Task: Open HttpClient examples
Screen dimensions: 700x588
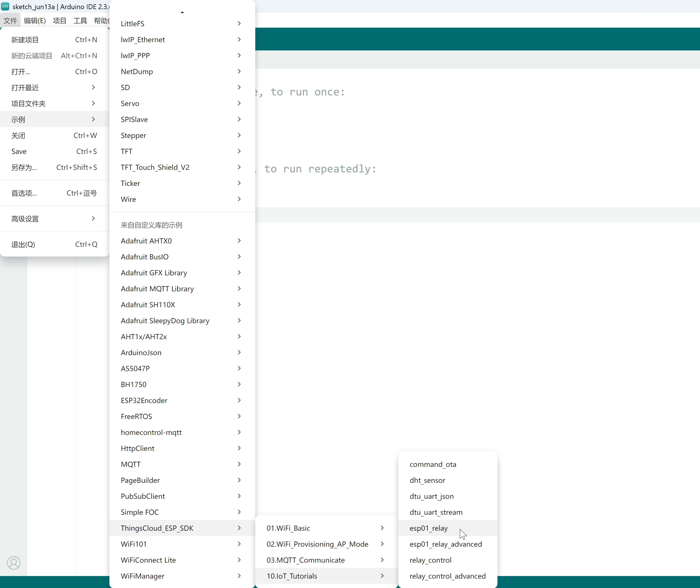Action: [x=182, y=449]
